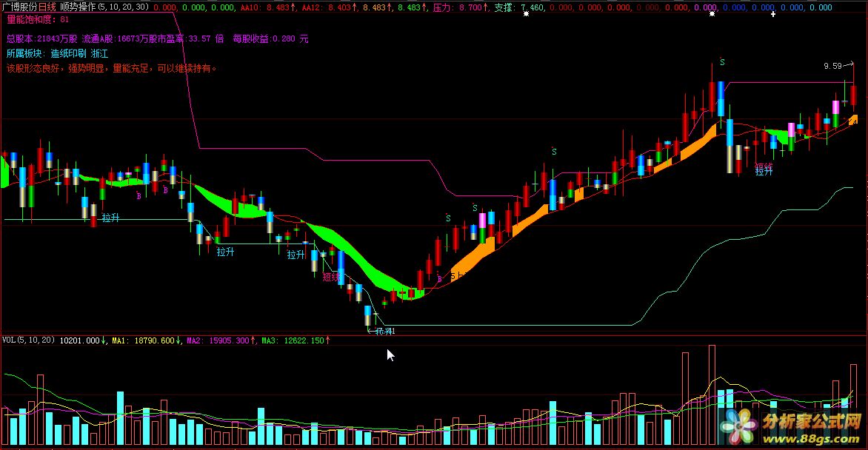Screen dimensions: 868x450
Task: Open the 顺势操作(5,10,20,30) indicator label
Action: click(x=104, y=7)
